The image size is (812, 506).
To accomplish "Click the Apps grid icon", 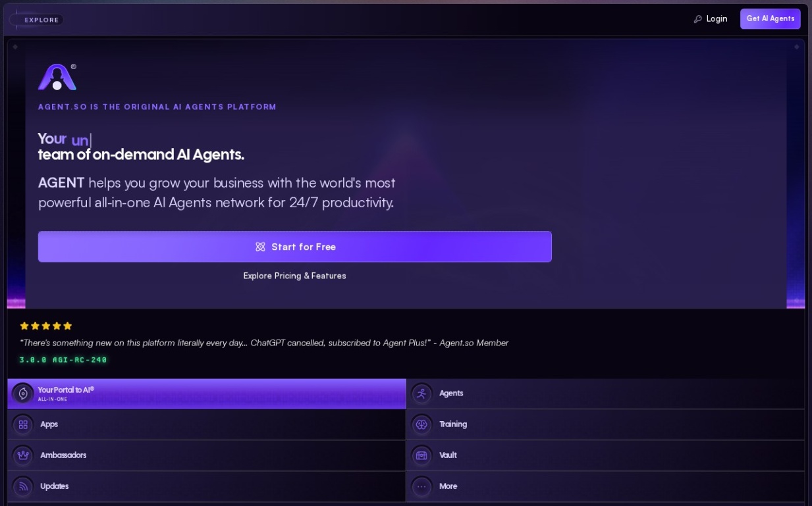I will [23, 424].
